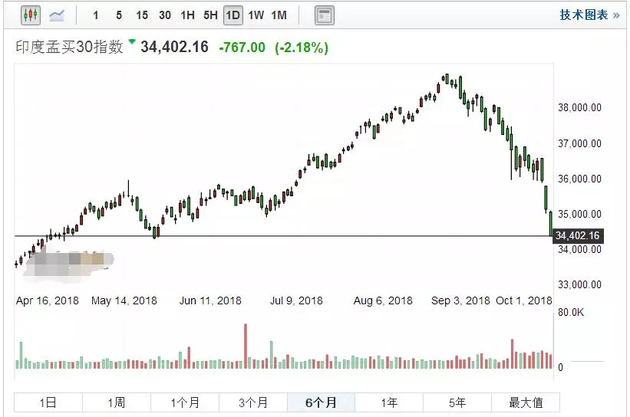Select the 最大值 range button
Image resolution: width=630 pixels, height=417 pixels.
click(x=525, y=403)
